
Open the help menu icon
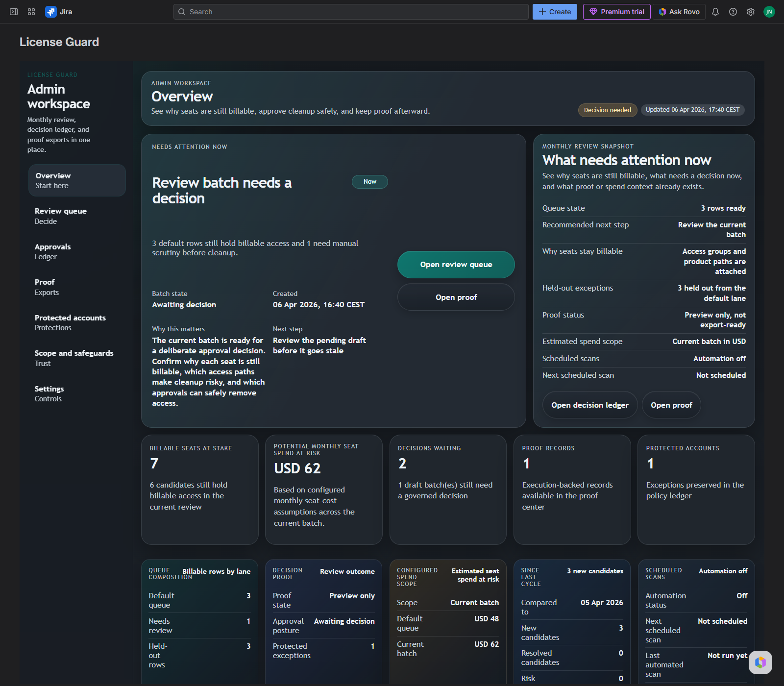click(733, 11)
